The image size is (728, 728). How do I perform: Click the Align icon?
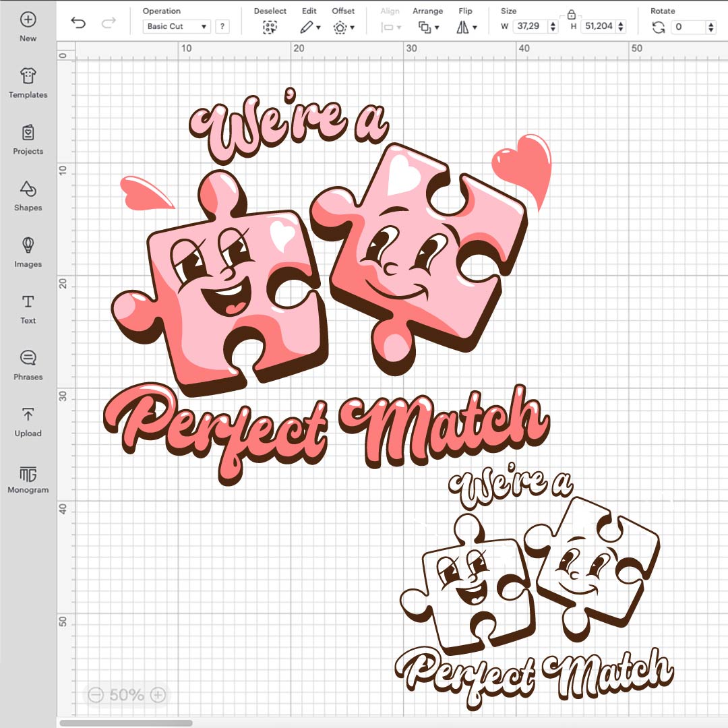(388, 28)
